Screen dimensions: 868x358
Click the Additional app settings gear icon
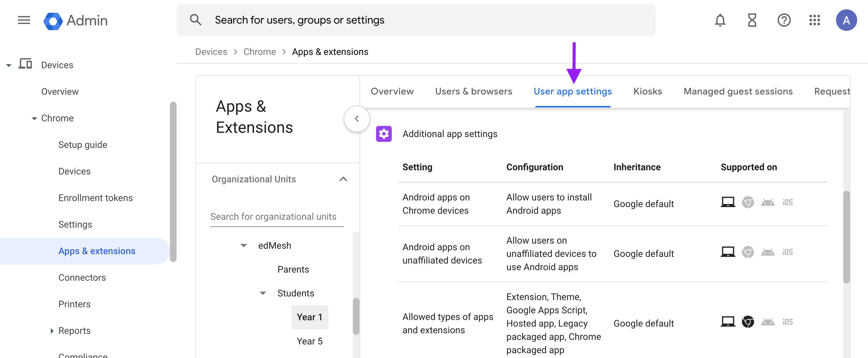[384, 134]
